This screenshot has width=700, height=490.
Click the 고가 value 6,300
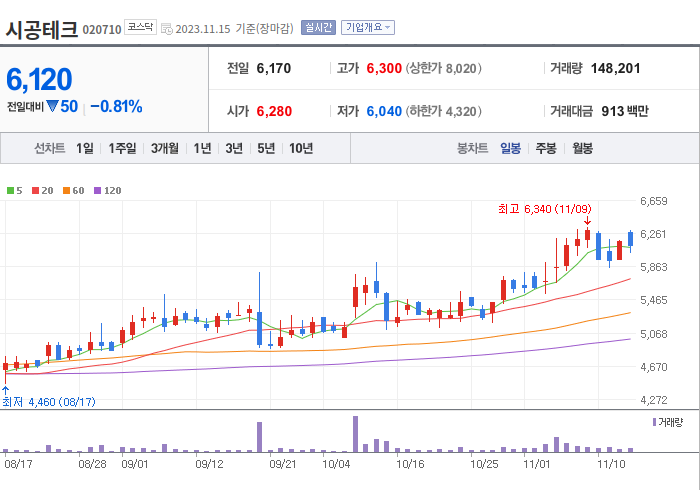[x=384, y=68]
